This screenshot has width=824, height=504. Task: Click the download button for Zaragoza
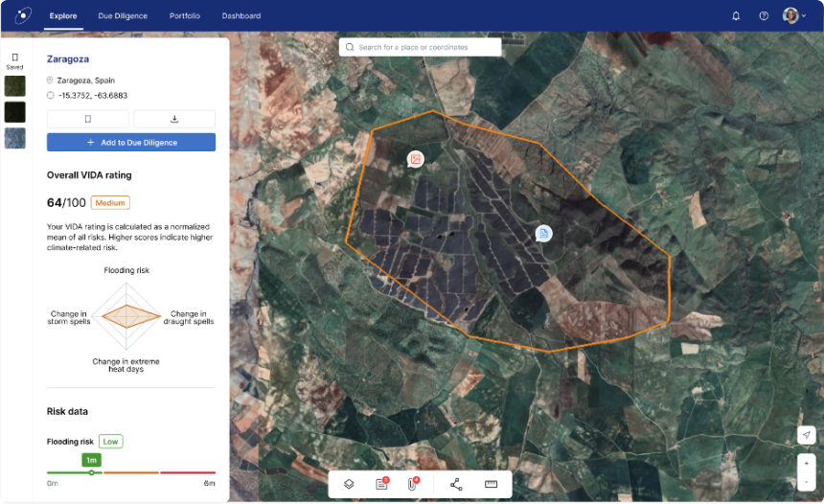[x=174, y=120]
